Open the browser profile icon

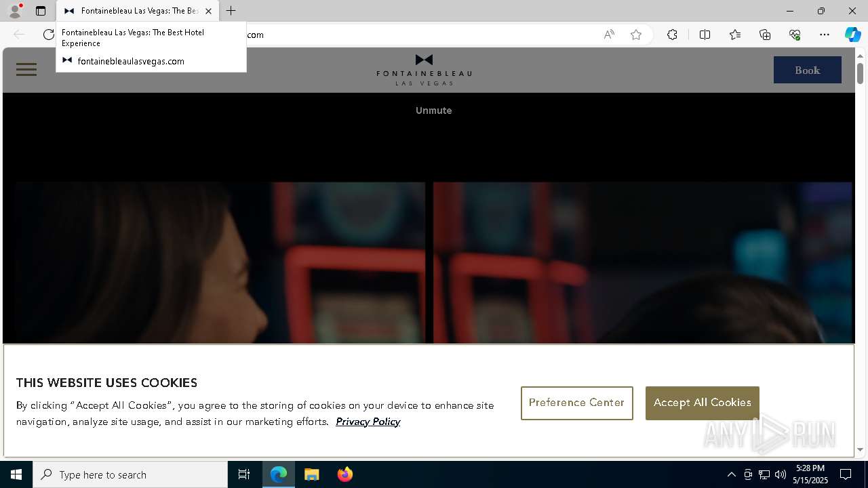14,11
